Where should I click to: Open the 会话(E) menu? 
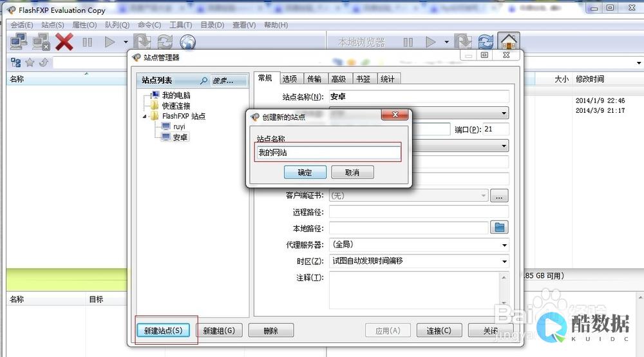point(22,25)
